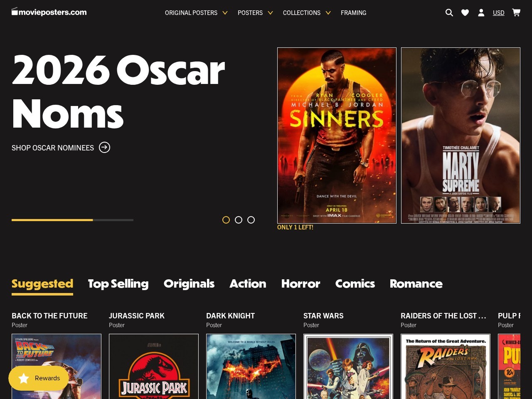This screenshot has height=399, width=532.
Task: Open the USD currency selector
Action: [498, 12]
